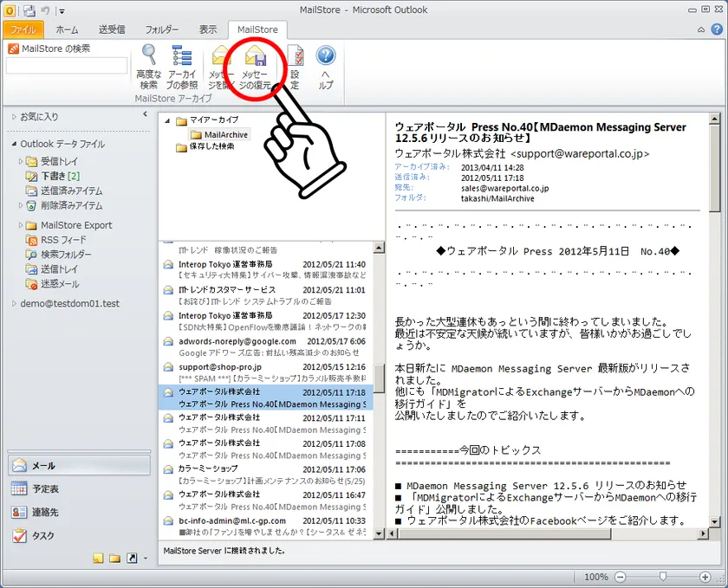Collapse the マイアーカイブ archive tree
Screen dimensions: 728x588
point(167,121)
